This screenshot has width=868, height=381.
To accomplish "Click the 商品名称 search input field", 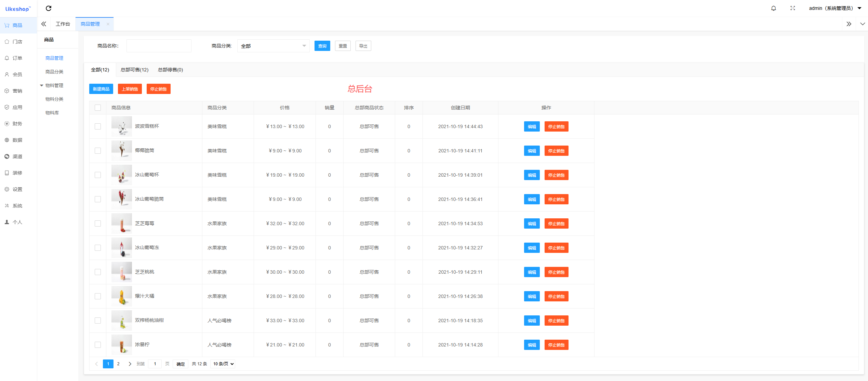I will coord(159,46).
